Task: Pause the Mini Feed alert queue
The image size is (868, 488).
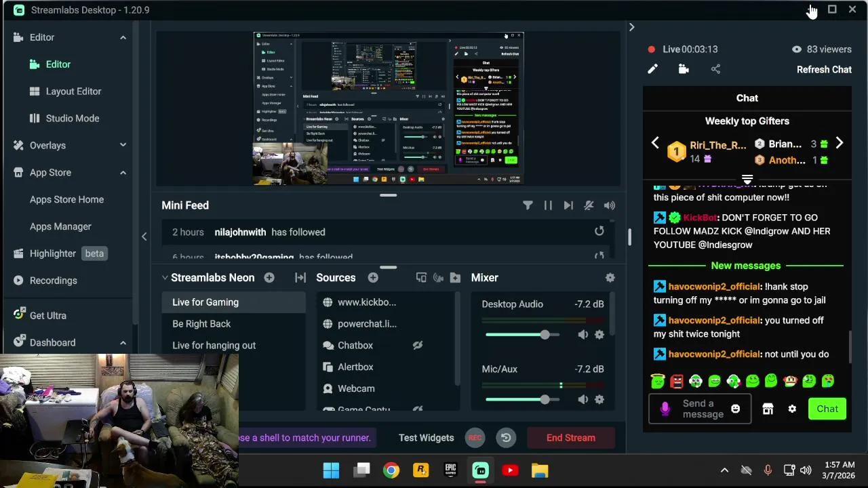Action: pyautogui.click(x=548, y=205)
